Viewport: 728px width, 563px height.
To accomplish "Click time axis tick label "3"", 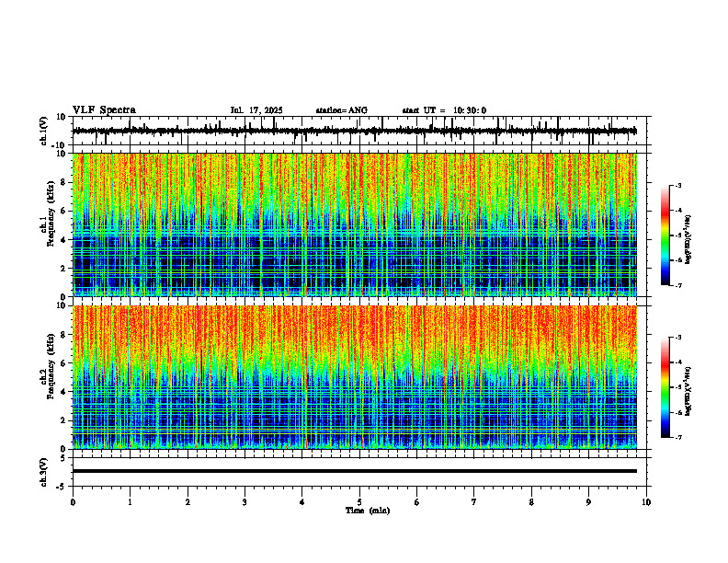I will click(245, 502).
